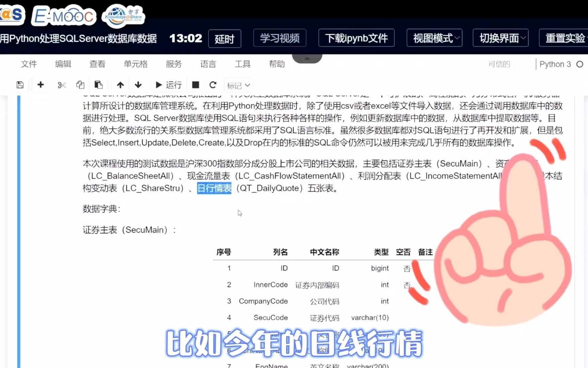This screenshot has width=588, height=368.
Task: Expand the 切换界面 dropdown
Action: (x=501, y=38)
